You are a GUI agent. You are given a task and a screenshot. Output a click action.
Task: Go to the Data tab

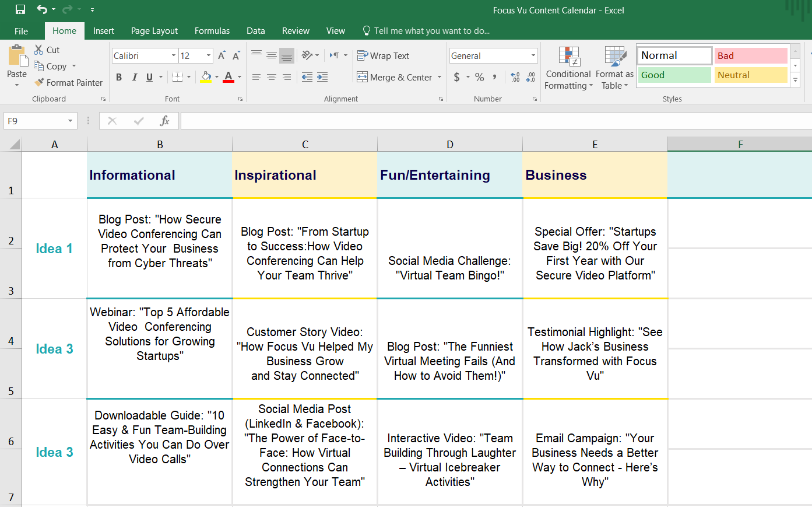click(256, 31)
